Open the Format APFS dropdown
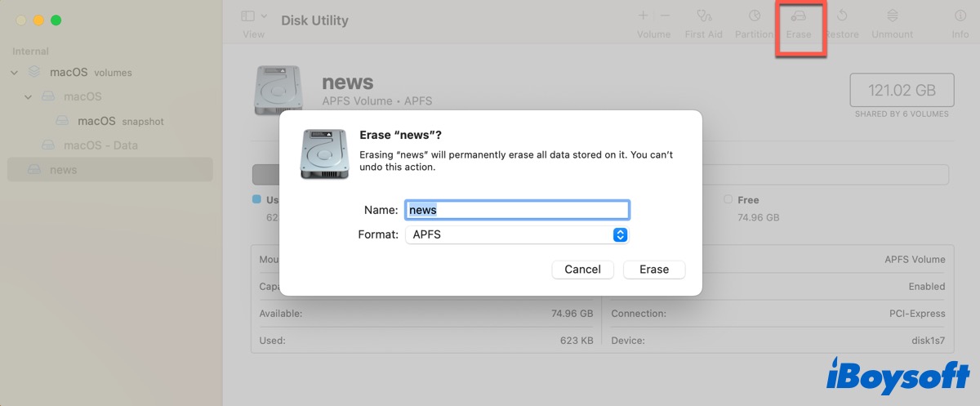This screenshot has height=406, width=980. (516, 234)
